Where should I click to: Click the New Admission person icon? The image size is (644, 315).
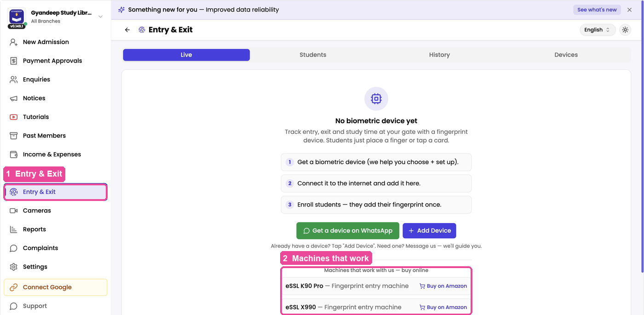pyautogui.click(x=14, y=42)
